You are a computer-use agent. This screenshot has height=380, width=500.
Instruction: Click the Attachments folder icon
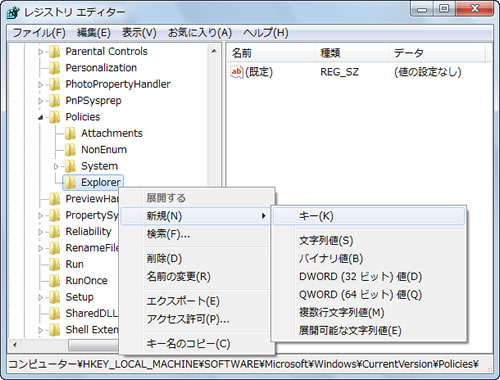70,133
